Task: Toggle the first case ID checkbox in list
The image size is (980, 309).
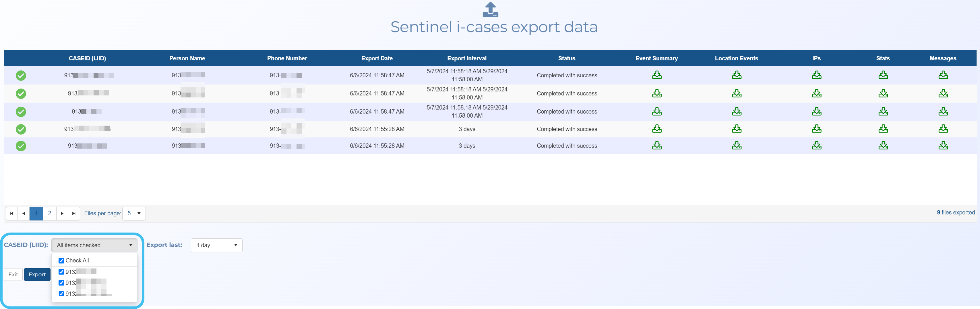Action: (x=61, y=272)
